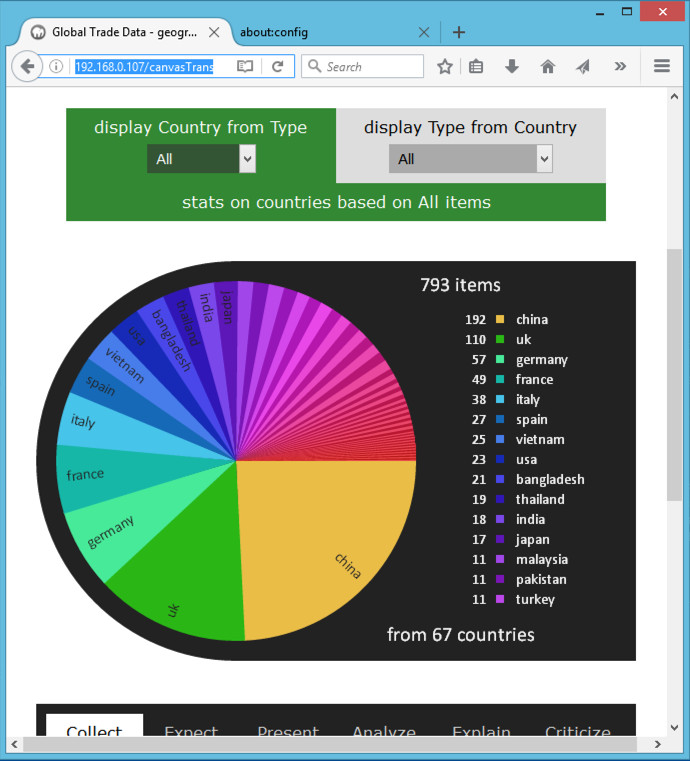690x761 pixels.
Task: Click the horizontal scroll right arrow
Action: coord(657,744)
